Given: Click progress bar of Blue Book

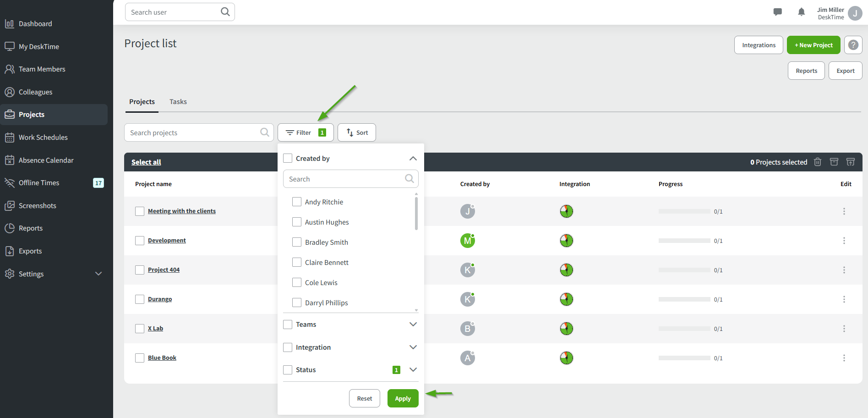Looking at the screenshot, I should point(684,358).
